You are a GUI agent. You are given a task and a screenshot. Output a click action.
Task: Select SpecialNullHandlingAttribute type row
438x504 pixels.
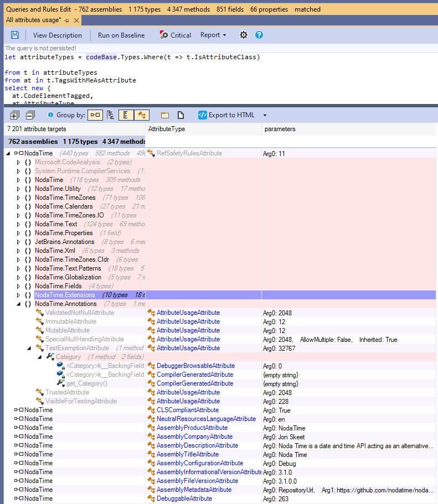(x=85, y=339)
